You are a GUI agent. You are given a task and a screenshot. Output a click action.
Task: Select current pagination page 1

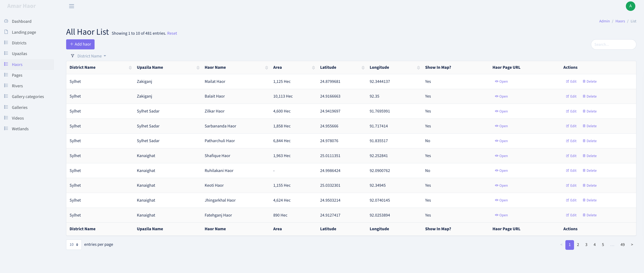tap(570, 245)
